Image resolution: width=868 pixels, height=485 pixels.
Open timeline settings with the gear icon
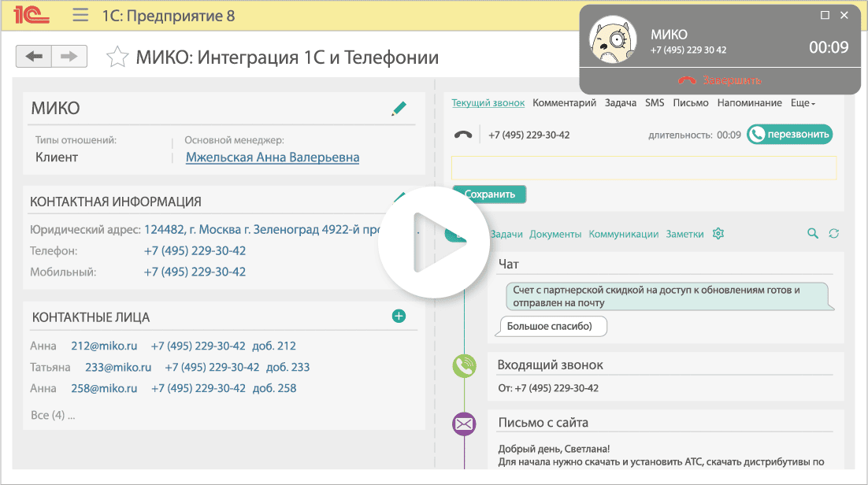pos(718,234)
